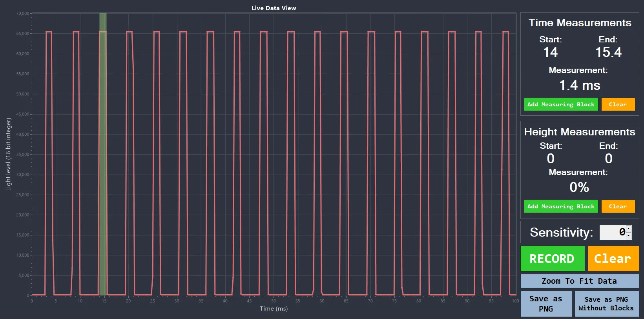Add a measuring block for Time Measurements
644x319 pixels.
(561, 104)
